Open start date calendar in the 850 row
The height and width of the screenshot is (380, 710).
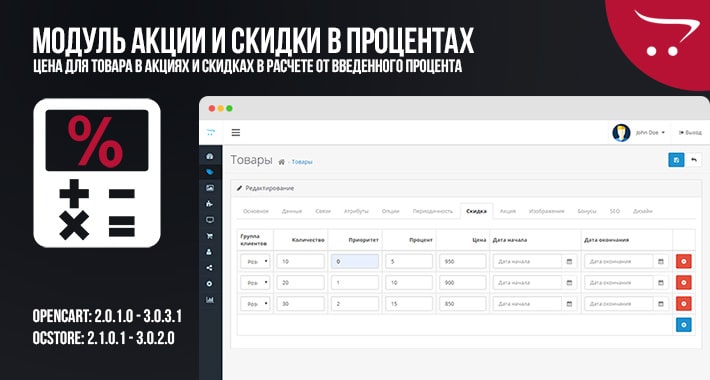click(x=569, y=303)
